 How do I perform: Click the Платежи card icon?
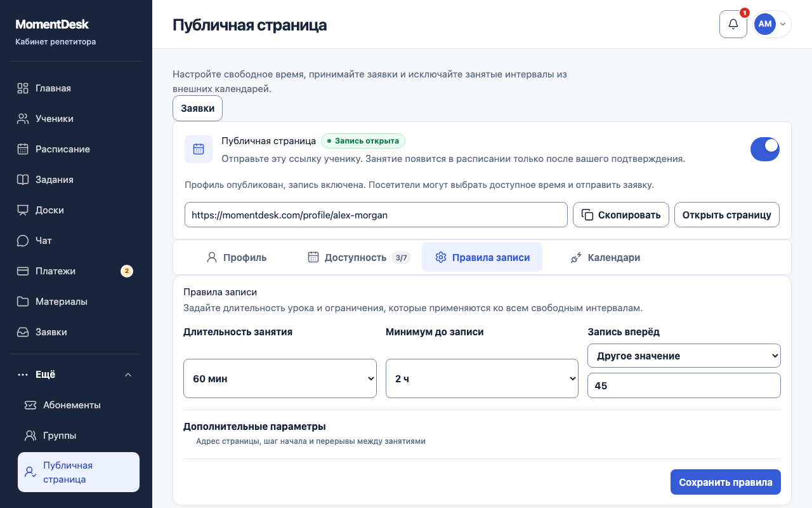pyautogui.click(x=23, y=271)
